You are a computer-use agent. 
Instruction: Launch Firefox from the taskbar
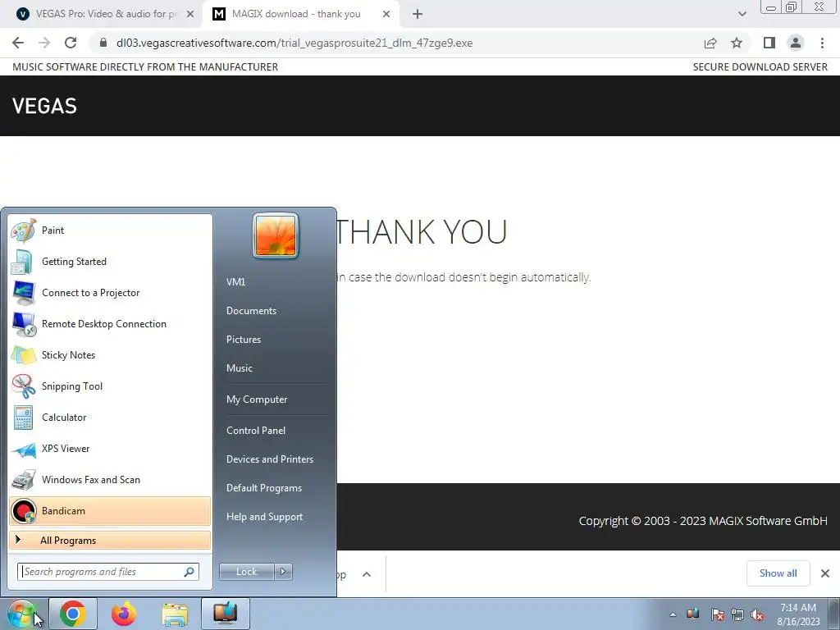[x=124, y=614]
